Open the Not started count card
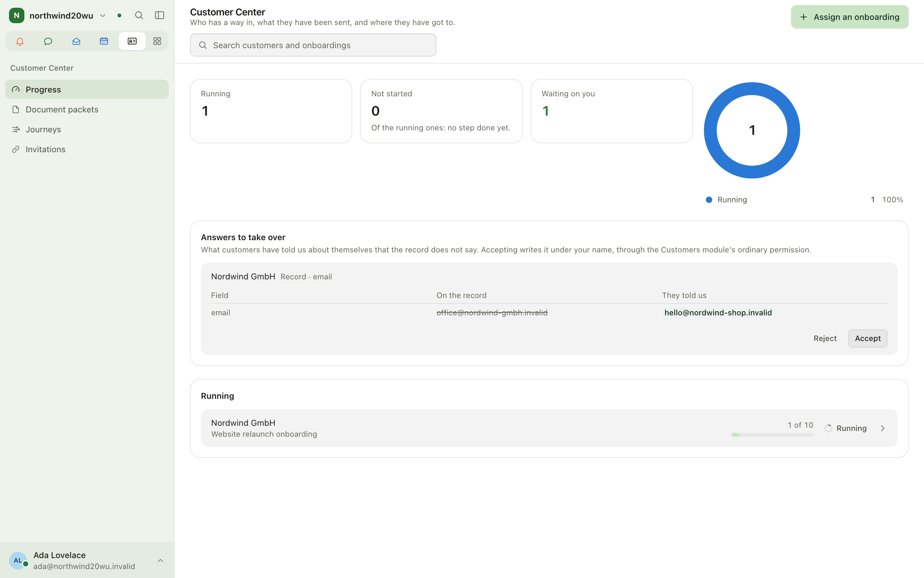Screen dimensions: 924x578 click(441, 111)
